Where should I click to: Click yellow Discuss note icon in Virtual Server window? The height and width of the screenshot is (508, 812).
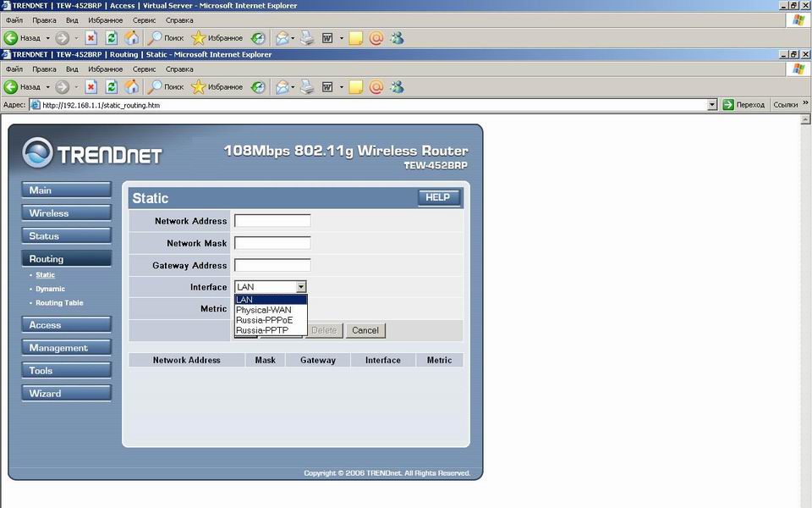click(x=356, y=38)
